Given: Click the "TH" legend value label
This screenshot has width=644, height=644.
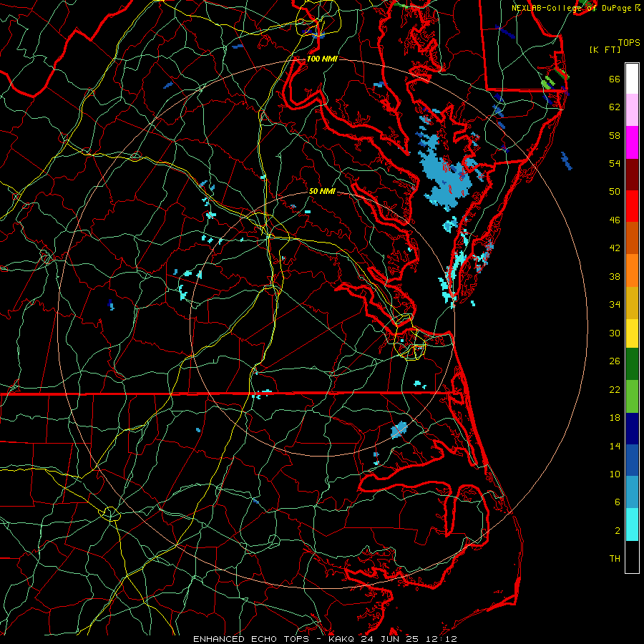Looking at the screenshot, I should click(x=615, y=558).
